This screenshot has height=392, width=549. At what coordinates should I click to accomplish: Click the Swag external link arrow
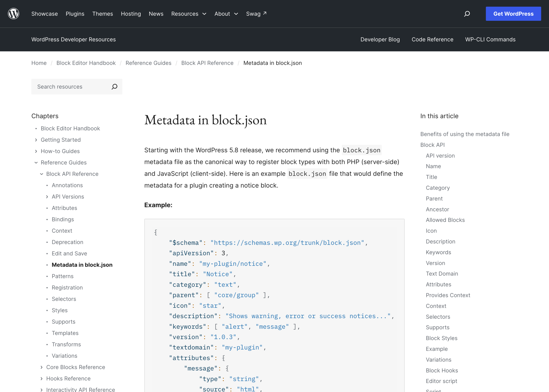tap(265, 13)
